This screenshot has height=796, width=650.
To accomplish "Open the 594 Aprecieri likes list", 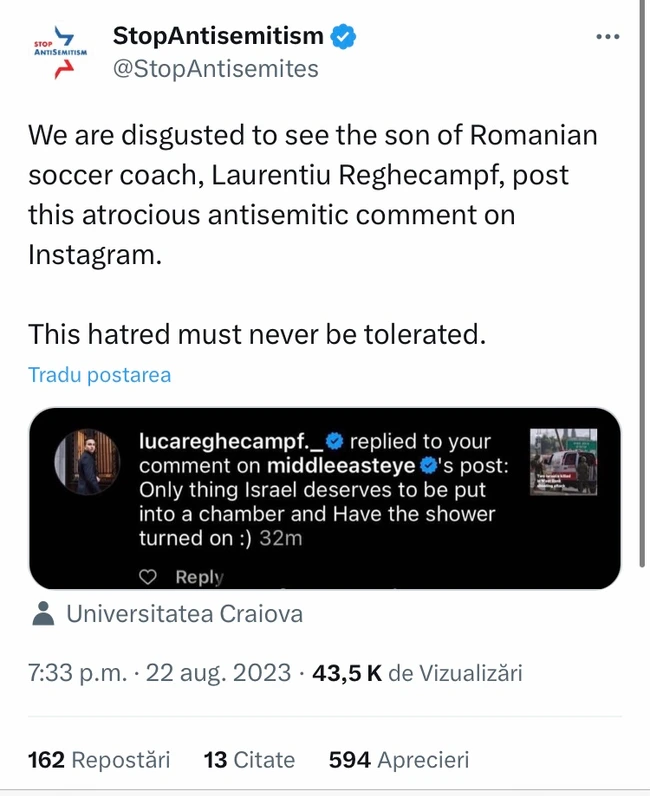I will [398, 760].
